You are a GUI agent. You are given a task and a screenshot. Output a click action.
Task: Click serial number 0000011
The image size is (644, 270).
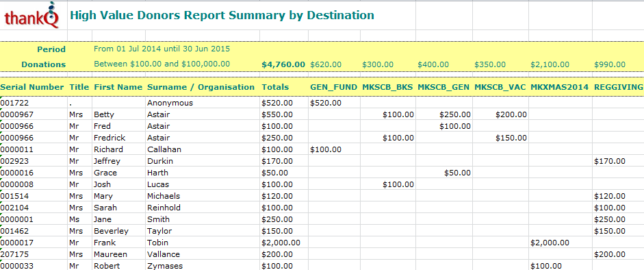[x=17, y=149]
